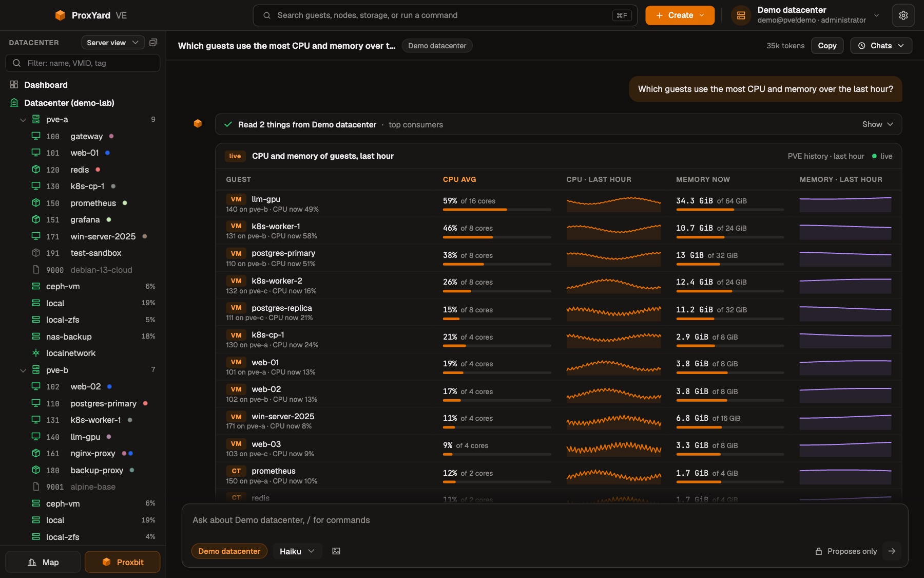Open the Haiku model selector
The image size is (924, 578).
tap(297, 551)
